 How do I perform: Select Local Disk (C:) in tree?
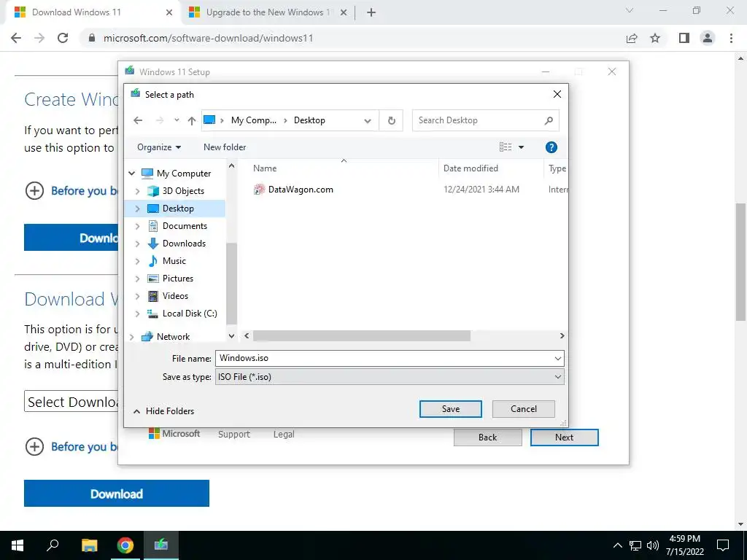tap(189, 314)
